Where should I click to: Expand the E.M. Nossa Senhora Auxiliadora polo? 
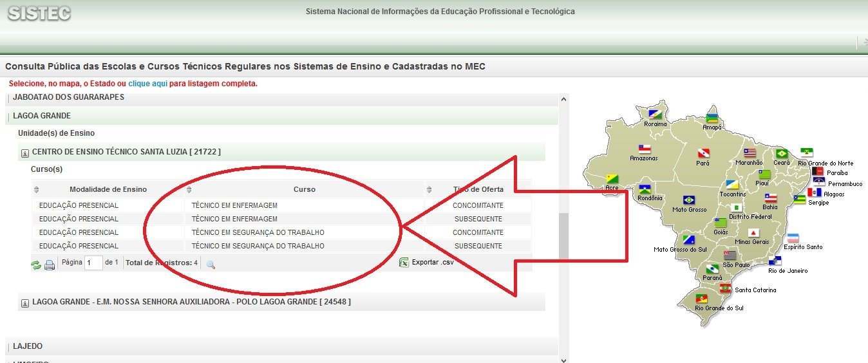[25, 302]
